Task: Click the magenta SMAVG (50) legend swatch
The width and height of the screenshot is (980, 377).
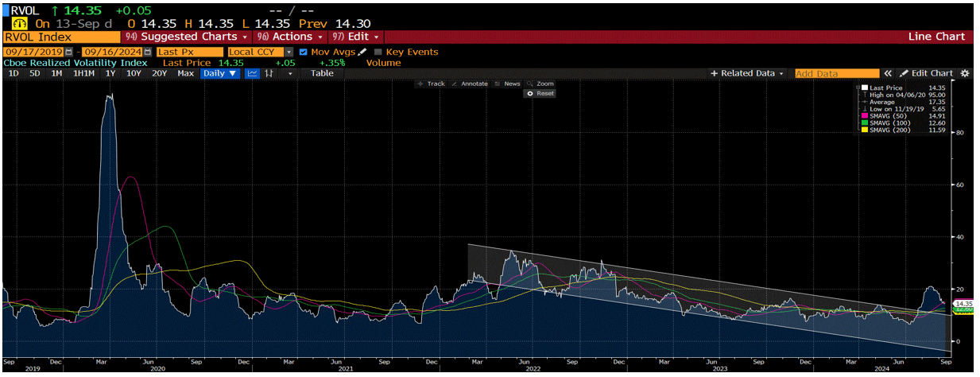Action: (865, 116)
